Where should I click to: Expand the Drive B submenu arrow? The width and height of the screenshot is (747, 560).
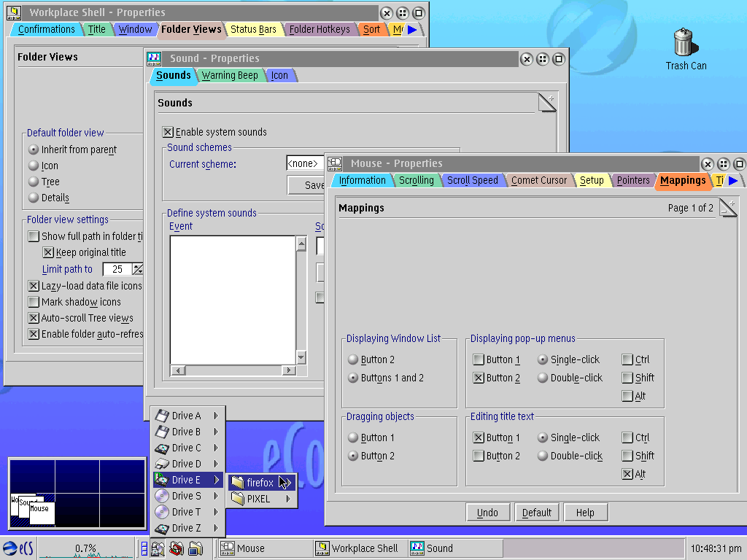216,432
